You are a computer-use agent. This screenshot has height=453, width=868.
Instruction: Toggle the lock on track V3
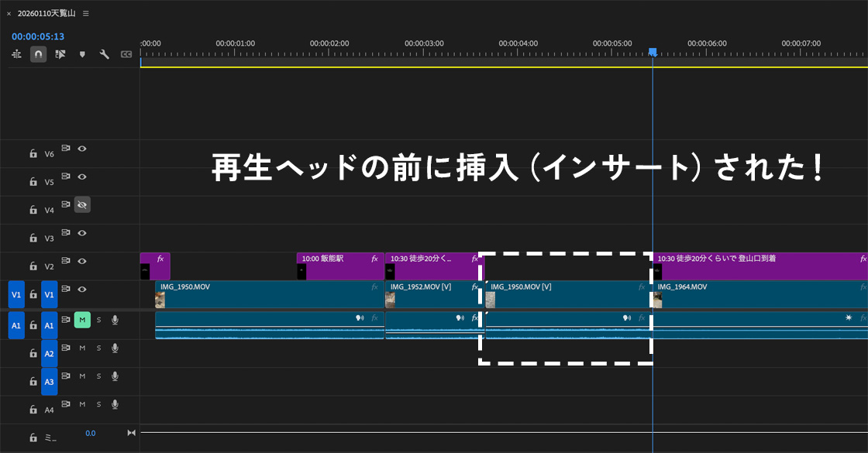(33, 239)
